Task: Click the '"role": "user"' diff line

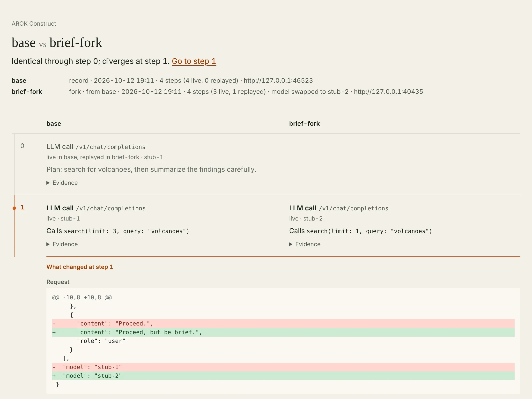Action: pyautogui.click(x=101, y=341)
